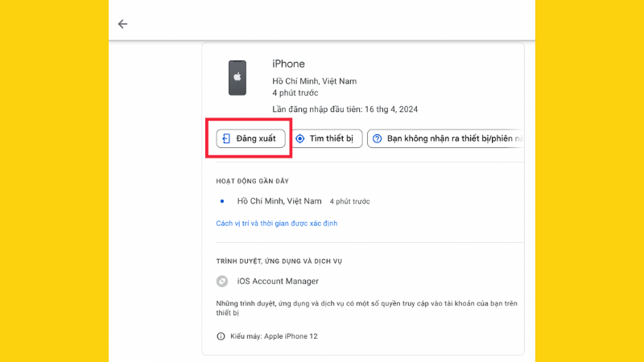The image size is (644, 362).
Task: Click Hồ Chí Minh location under device name
Action: (x=314, y=81)
